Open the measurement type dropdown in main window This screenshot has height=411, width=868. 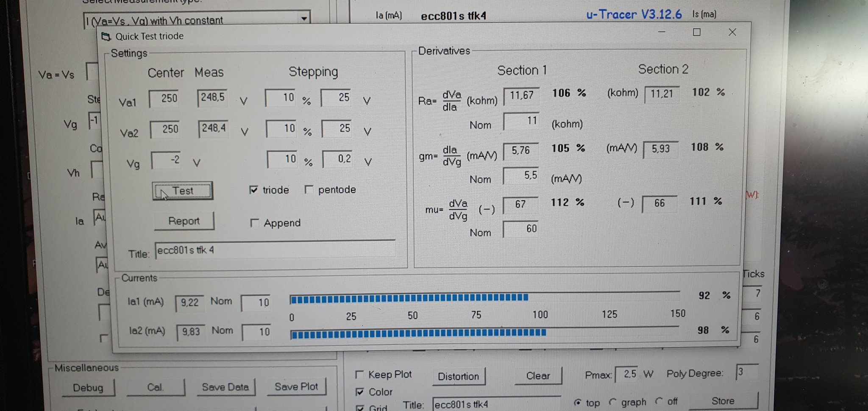point(304,19)
